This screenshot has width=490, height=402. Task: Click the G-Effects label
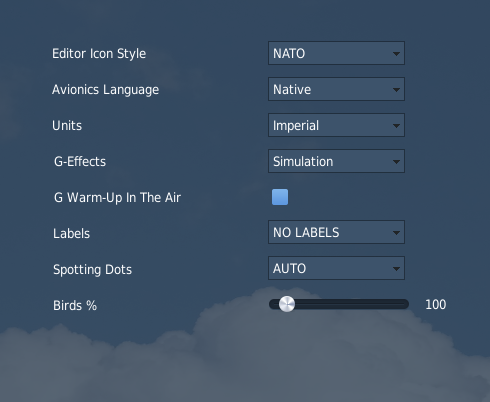[x=80, y=162]
